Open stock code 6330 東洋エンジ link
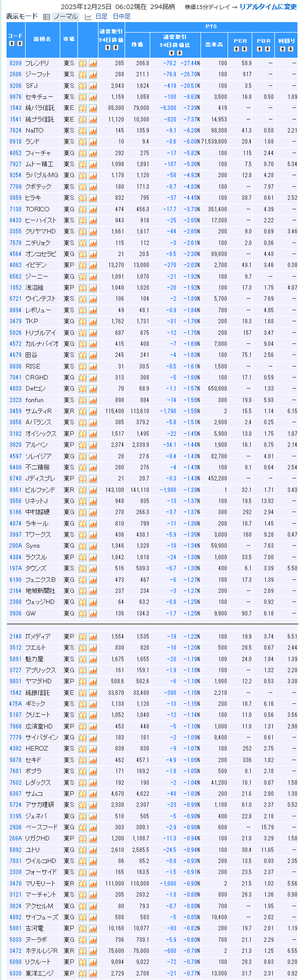 [16, 973]
